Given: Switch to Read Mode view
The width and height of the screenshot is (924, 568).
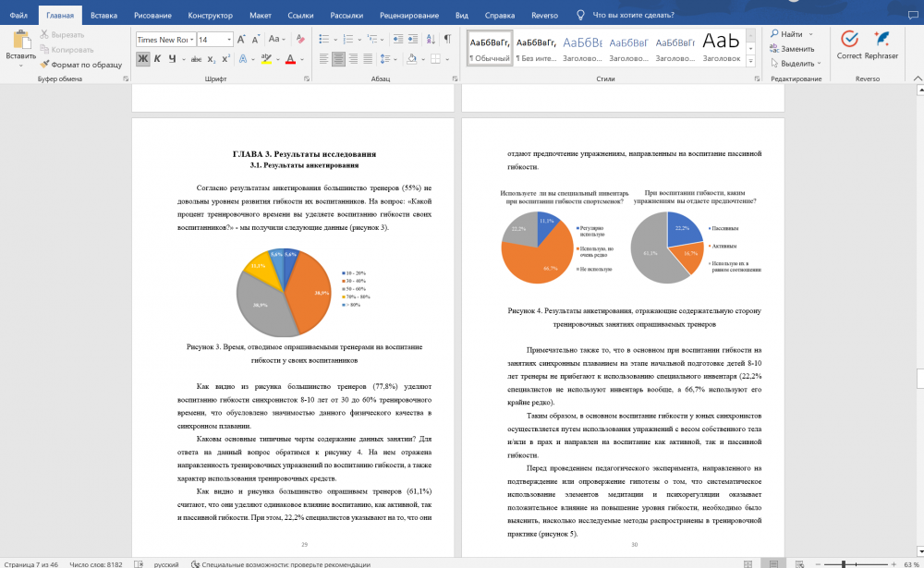Looking at the screenshot, I should [x=748, y=564].
